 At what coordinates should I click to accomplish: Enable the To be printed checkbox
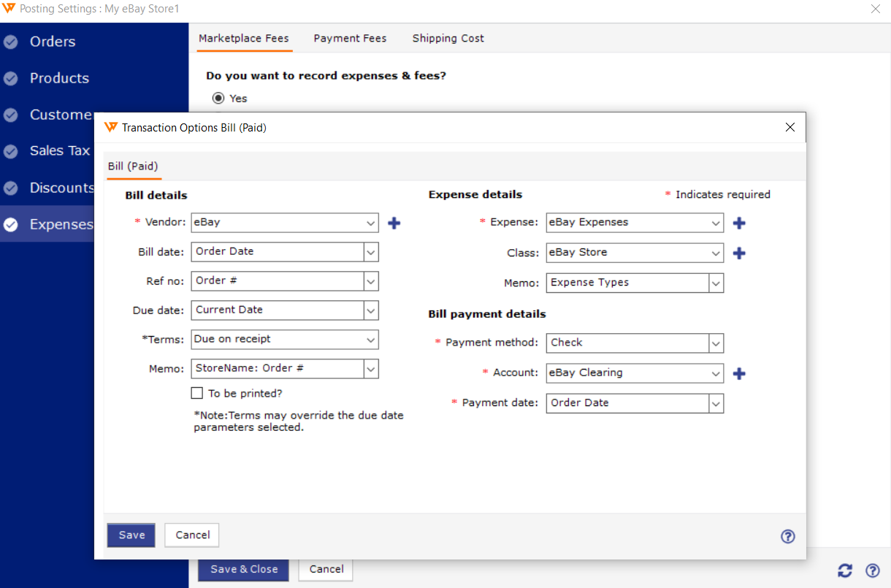pyautogui.click(x=196, y=393)
